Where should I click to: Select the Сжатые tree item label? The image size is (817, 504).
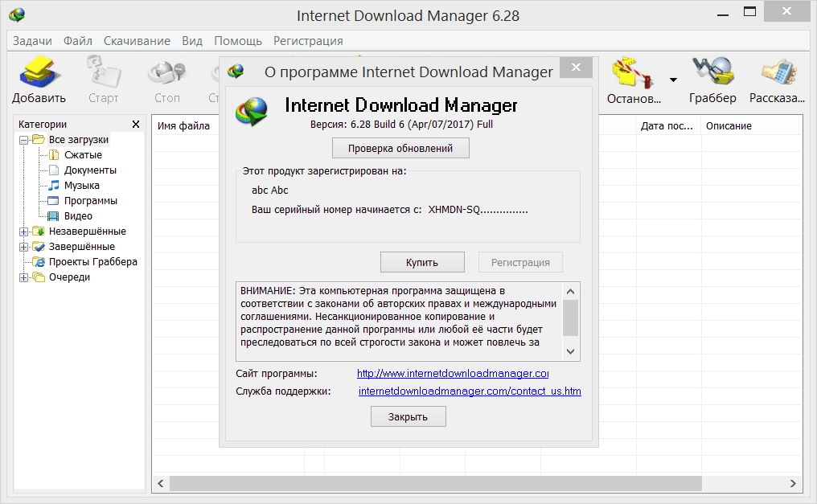click(83, 154)
